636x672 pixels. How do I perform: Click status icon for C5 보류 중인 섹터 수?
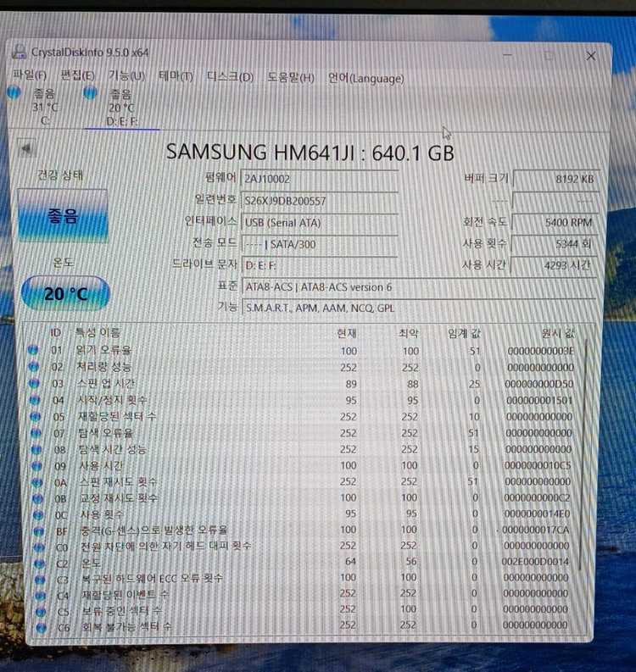coord(41,612)
